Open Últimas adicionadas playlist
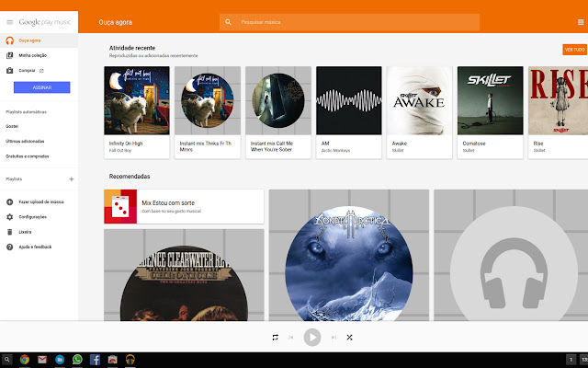Viewport: 588px width, 368px height. 25,142
